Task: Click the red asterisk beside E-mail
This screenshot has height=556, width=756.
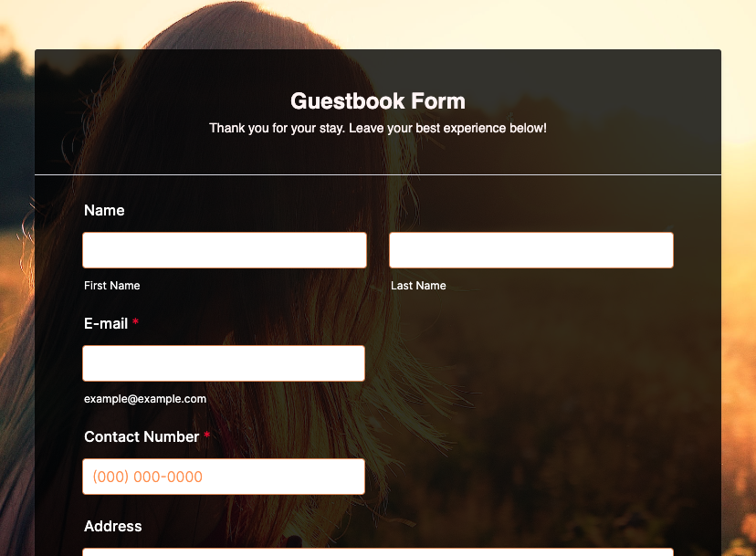Action: pyautogui.click(x=136, y=324)
